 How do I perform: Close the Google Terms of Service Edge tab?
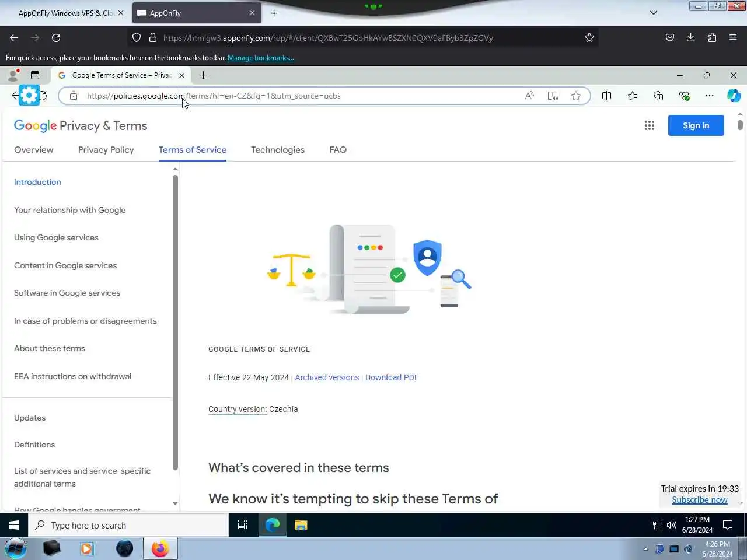pyautogui.click(x=181, y=75)
